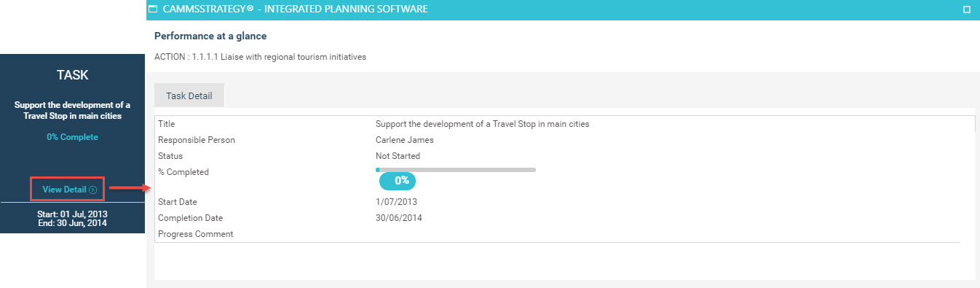Click the Start Date value 1/07/2013

click(396, 202)
